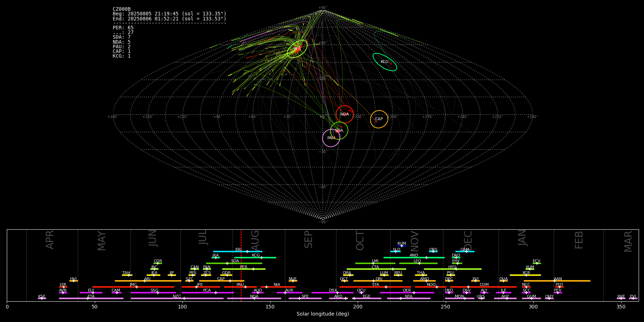Click the pink NTA shower bar
The image size is (644, 322).
click(x=409, y=298)
